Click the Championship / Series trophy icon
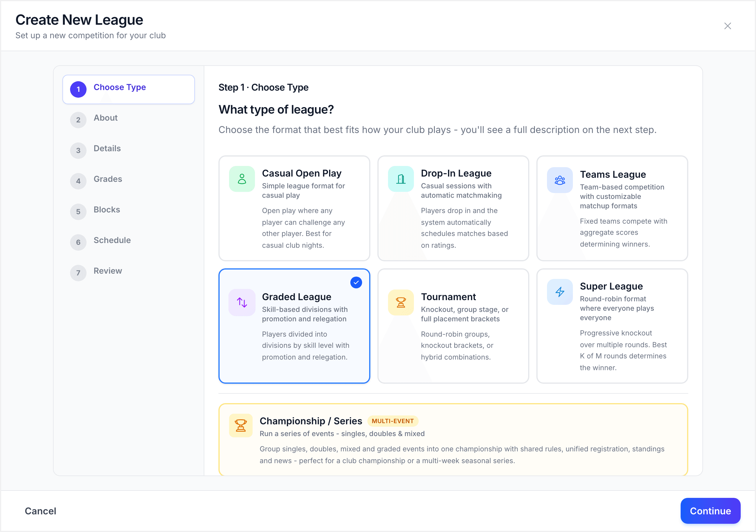 241,425
